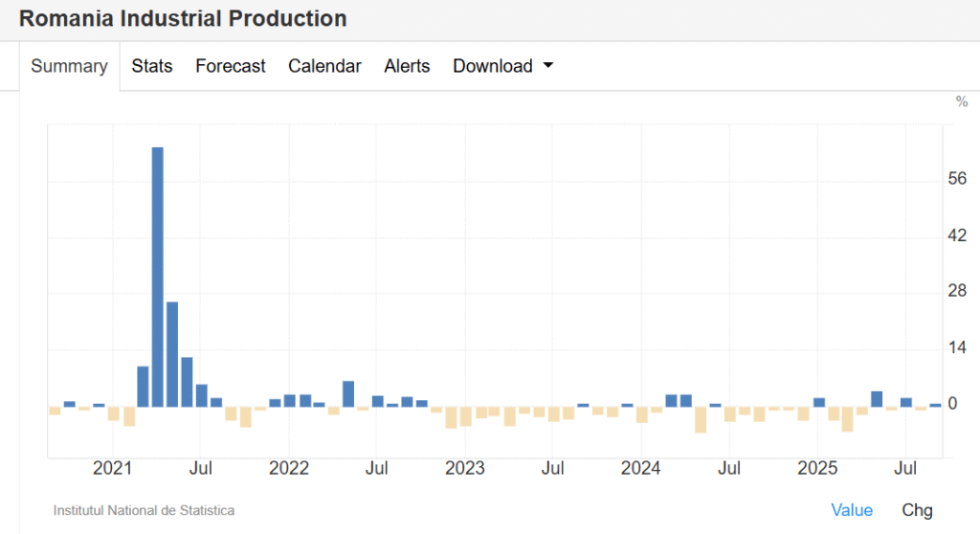Click the 2024 x-axis label
Image resolution: width=980 pixels, height=534 pixels.
pos(640,469)
